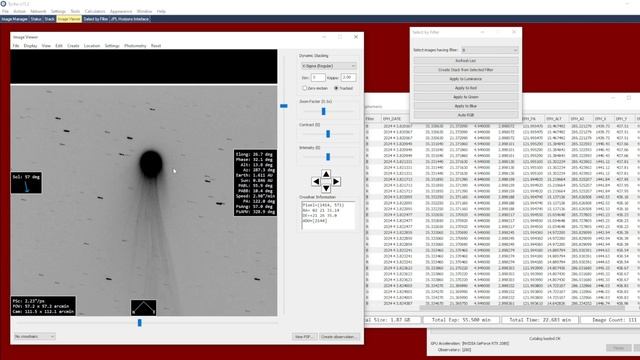Click the EPH_DATE column header in the table
640x360 pixels.
tap(392, 119)
